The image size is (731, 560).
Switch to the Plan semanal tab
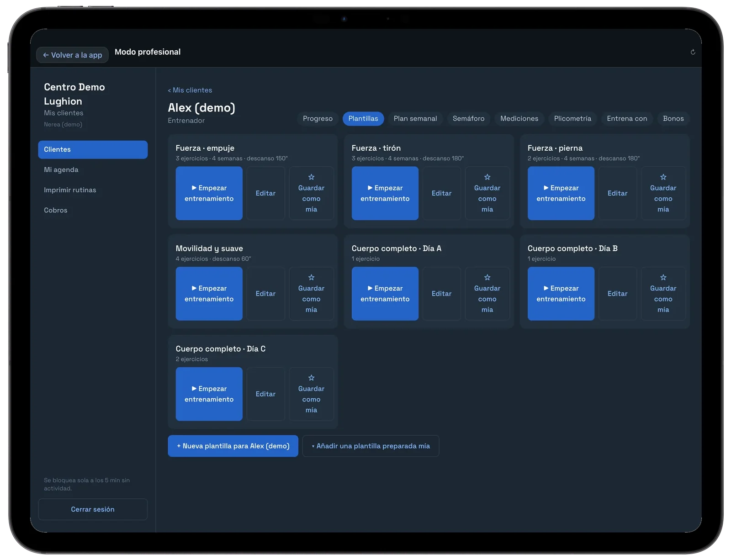pos(415,118)
